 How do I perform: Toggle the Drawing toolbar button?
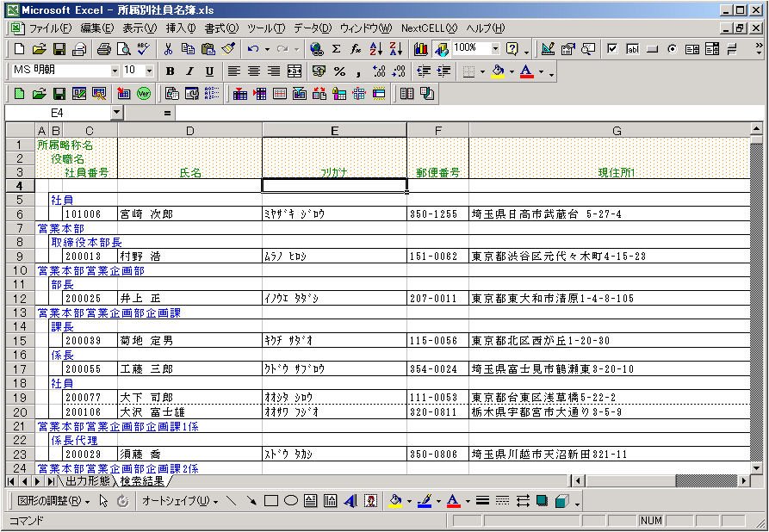442,48
